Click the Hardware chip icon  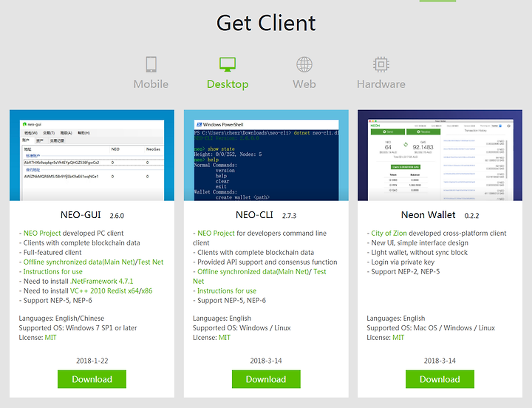(x=381, y=64)
